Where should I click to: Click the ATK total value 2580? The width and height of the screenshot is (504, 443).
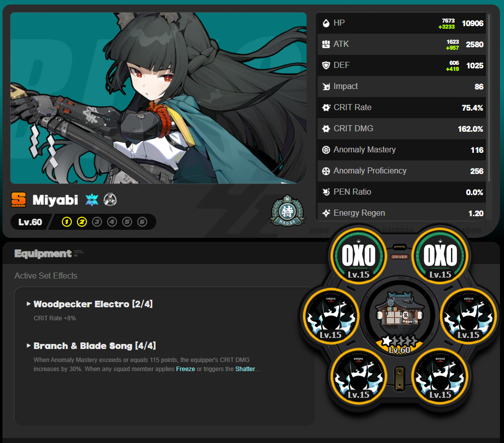pyautogui.click(x=474, y=44)
